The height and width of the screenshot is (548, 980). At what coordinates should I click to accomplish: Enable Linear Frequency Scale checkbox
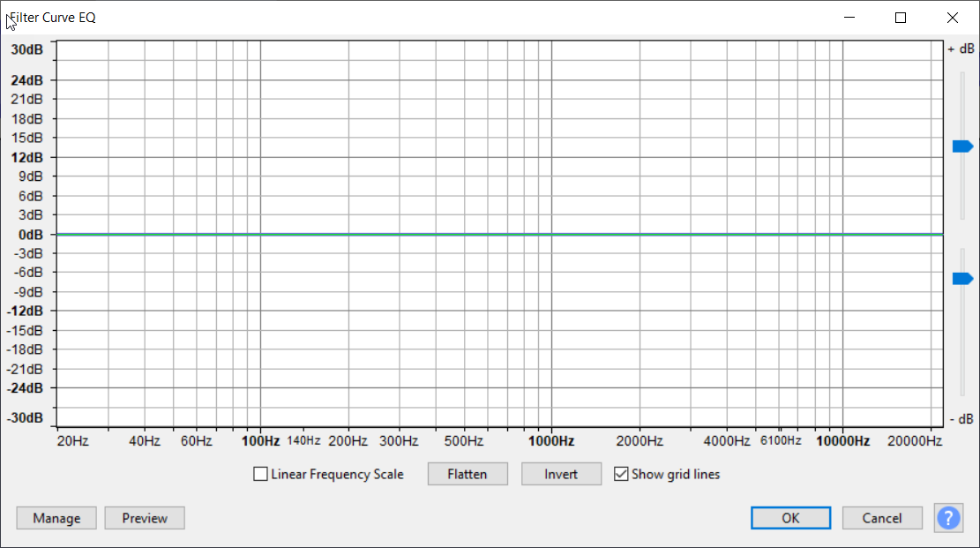click(x=260, y=474)
